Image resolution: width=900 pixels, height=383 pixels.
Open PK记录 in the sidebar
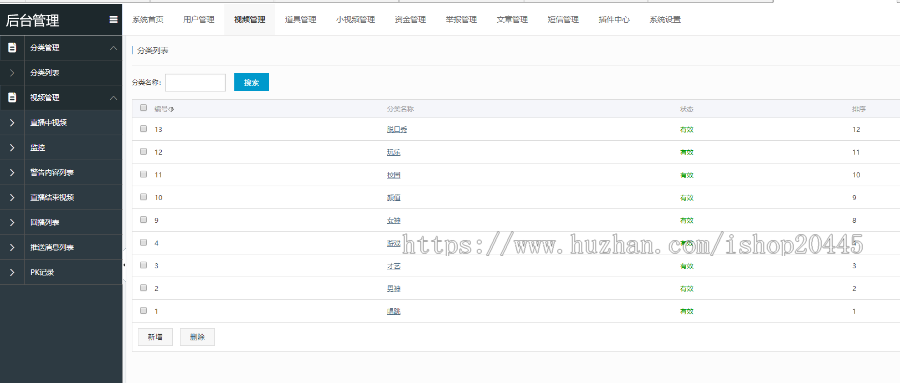(42, 273)
